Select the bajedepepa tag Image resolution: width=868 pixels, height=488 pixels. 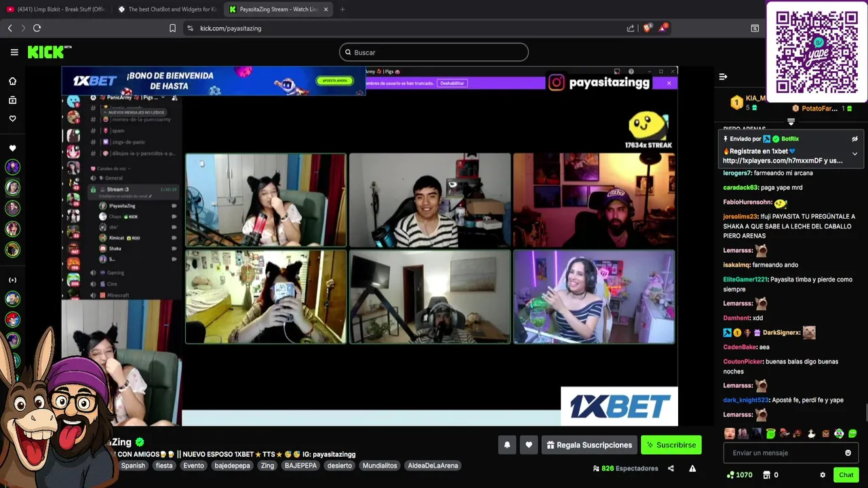click(232, 466)
